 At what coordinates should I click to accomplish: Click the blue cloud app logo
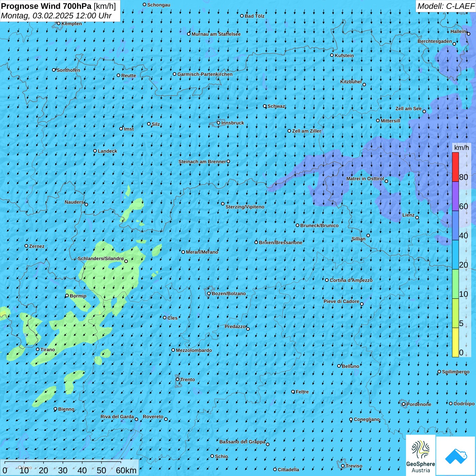click(456, 456)
